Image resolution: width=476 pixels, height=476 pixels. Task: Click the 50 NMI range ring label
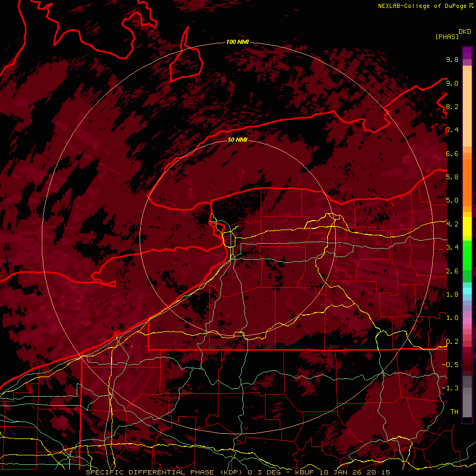point(237,140)
